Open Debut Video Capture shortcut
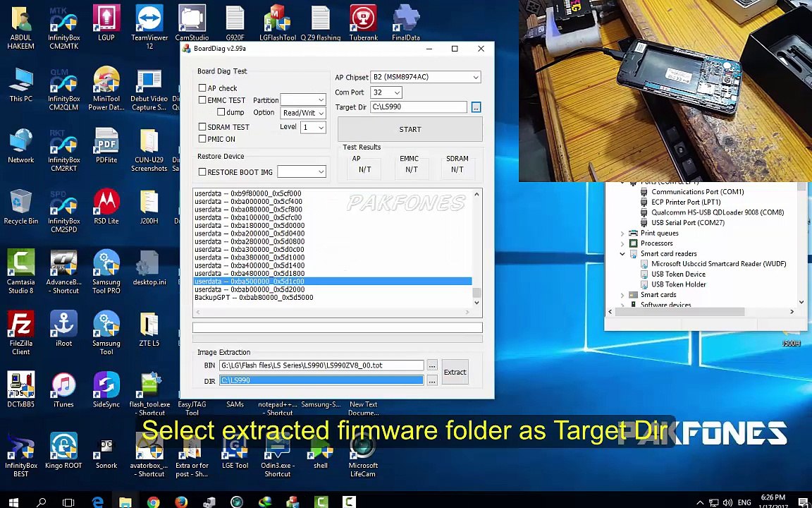This screenshot has height=508, width=812. [149, 88]
